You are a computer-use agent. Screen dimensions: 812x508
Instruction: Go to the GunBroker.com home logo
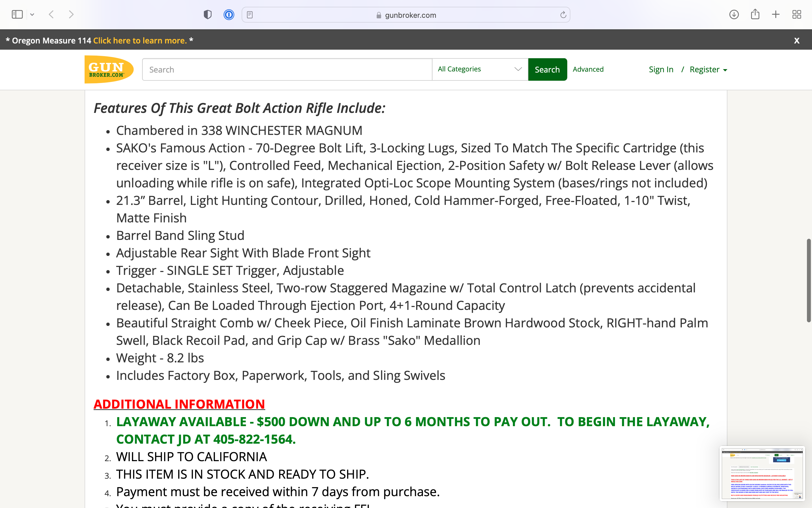pyautogui.click(x=109, y=69)
